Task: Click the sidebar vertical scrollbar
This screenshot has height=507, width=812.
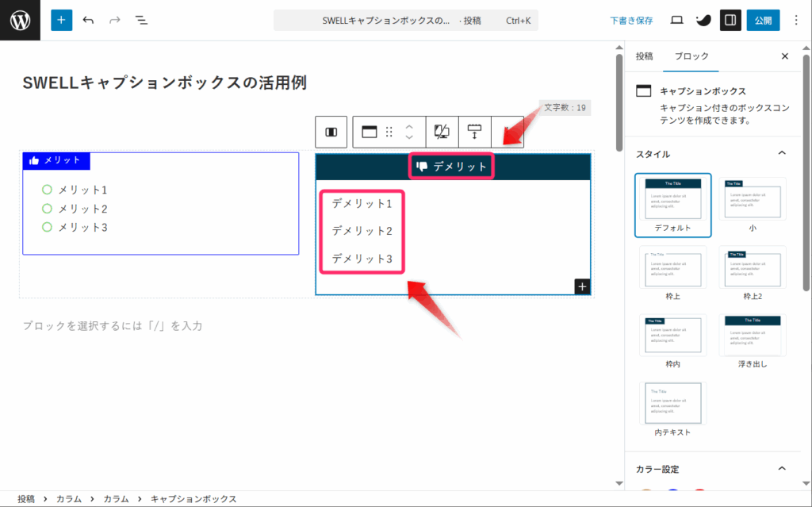Action: (806, 171)
